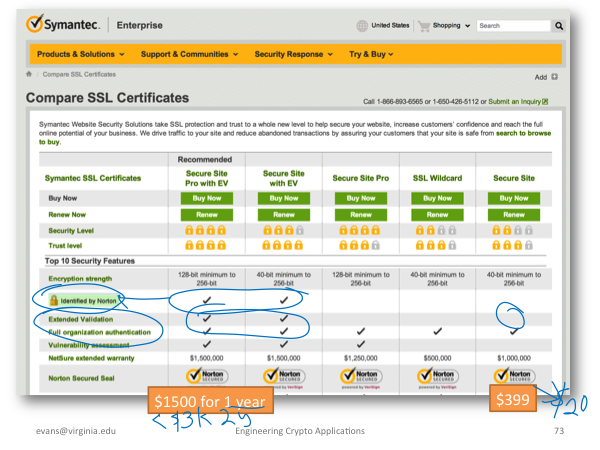Click Encryption strength row label

[x=80, y=279]
